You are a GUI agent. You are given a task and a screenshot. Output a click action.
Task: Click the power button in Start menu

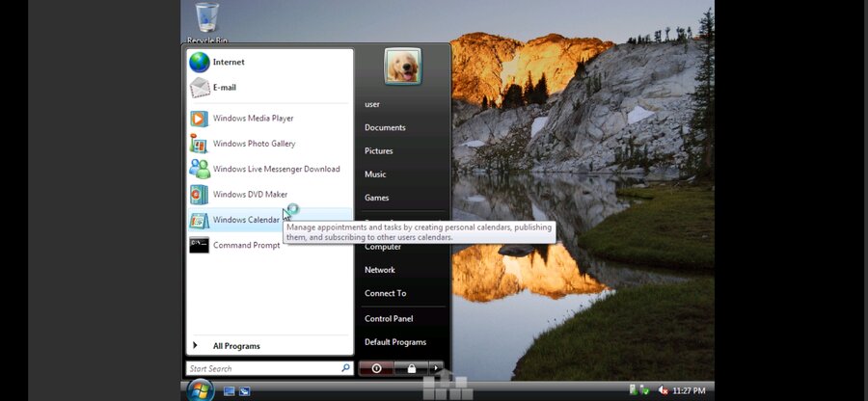click(376, 368)
